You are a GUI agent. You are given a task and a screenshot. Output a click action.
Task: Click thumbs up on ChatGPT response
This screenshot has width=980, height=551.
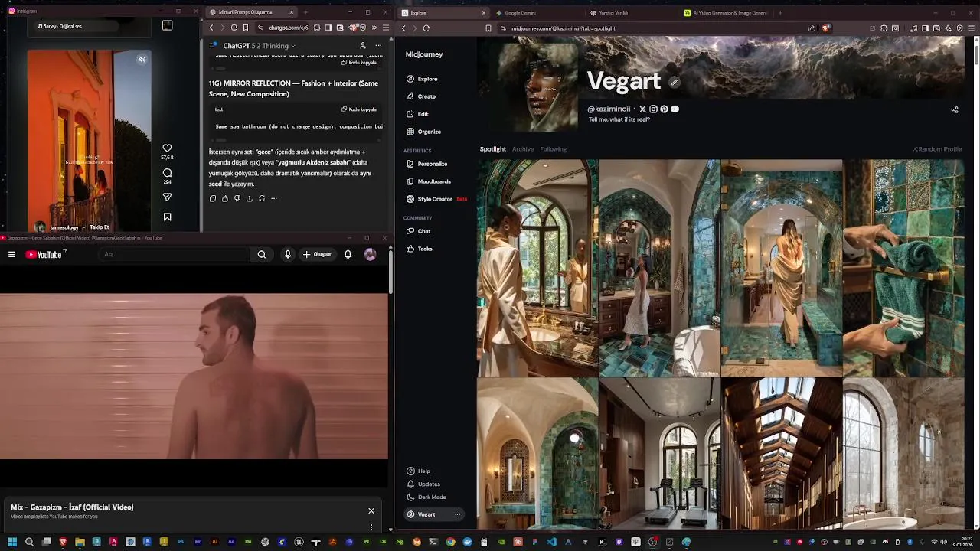pyautogui.click(x=225, y=199)
